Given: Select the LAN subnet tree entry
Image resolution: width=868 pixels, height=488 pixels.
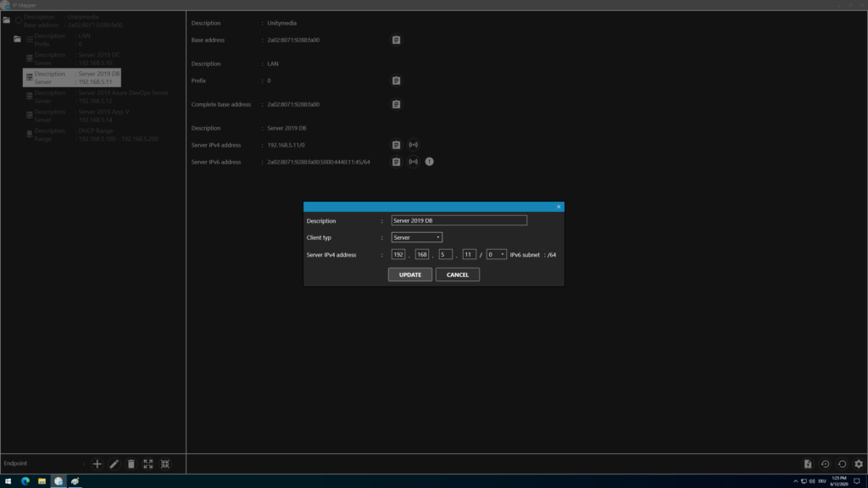Looking at the screenshot, I should [x=58, y=40].
